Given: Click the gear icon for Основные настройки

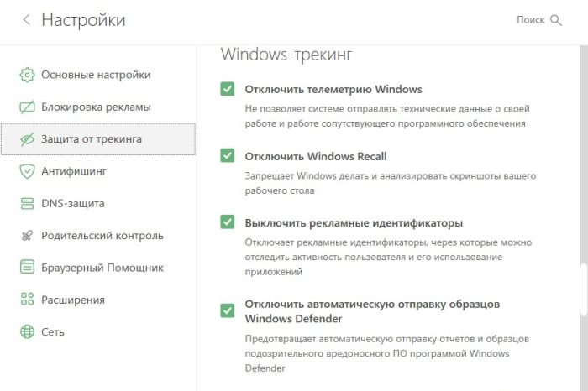Looking at the screenshot, I should pos(26,75).
